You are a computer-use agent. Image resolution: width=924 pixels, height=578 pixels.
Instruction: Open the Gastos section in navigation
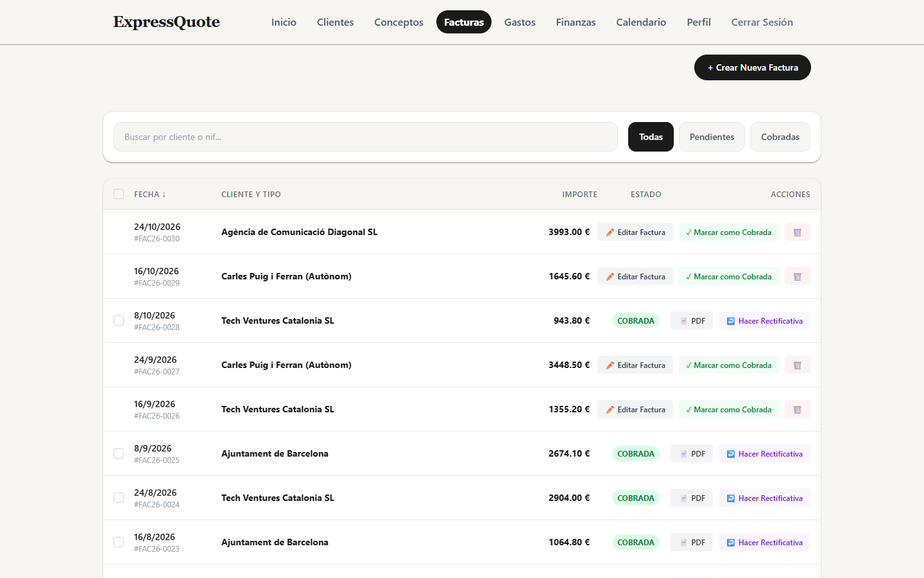[x=520, y=22]
